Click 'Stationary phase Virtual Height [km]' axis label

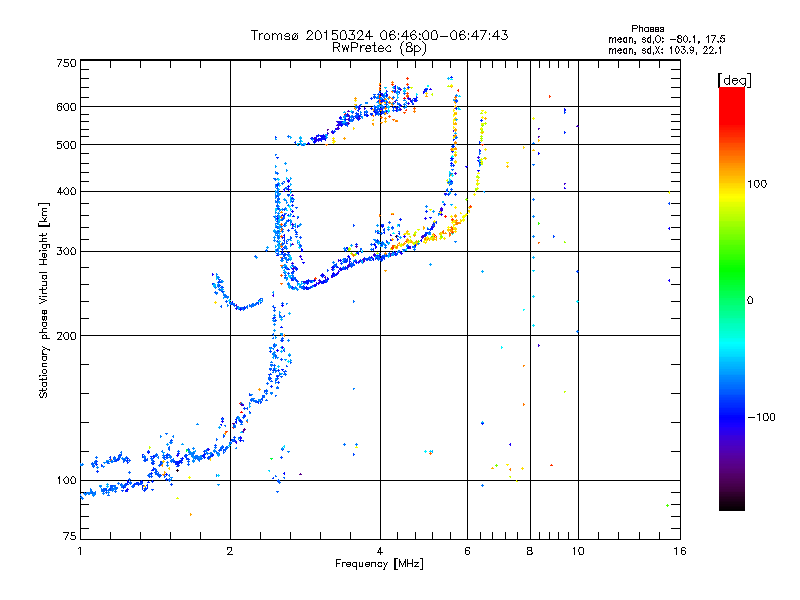pyautogui.click(x=43, y=300)
